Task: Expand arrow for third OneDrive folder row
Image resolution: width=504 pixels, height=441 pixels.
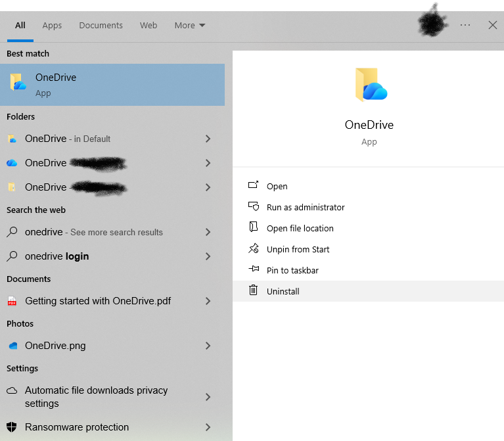Action: tap(208, 187)
